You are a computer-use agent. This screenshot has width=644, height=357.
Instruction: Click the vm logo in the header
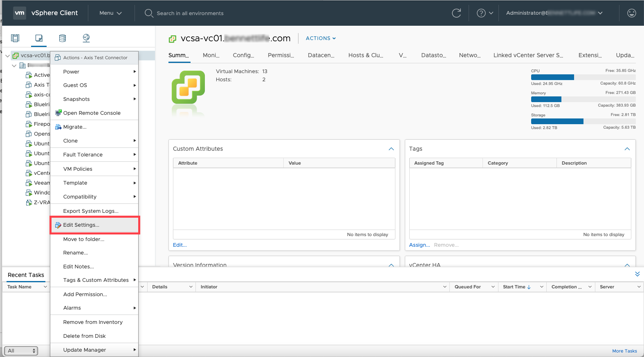point(20,13)
